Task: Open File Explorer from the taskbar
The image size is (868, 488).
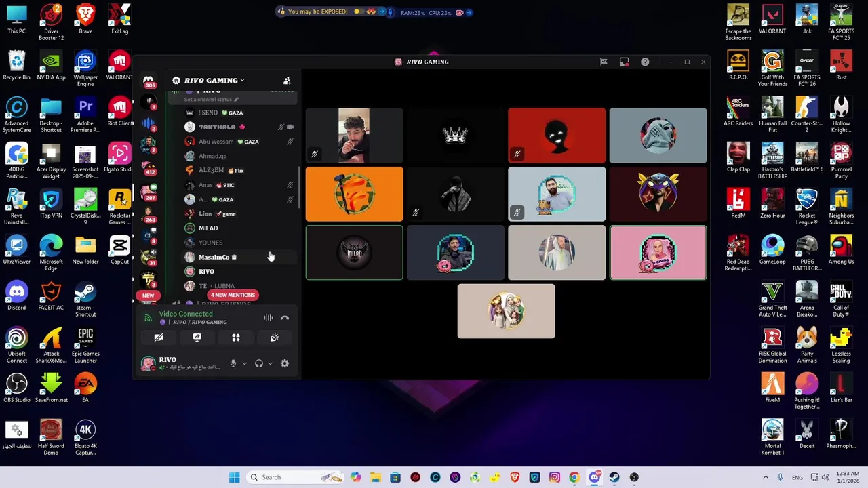Action: click(x=376, y=477)
